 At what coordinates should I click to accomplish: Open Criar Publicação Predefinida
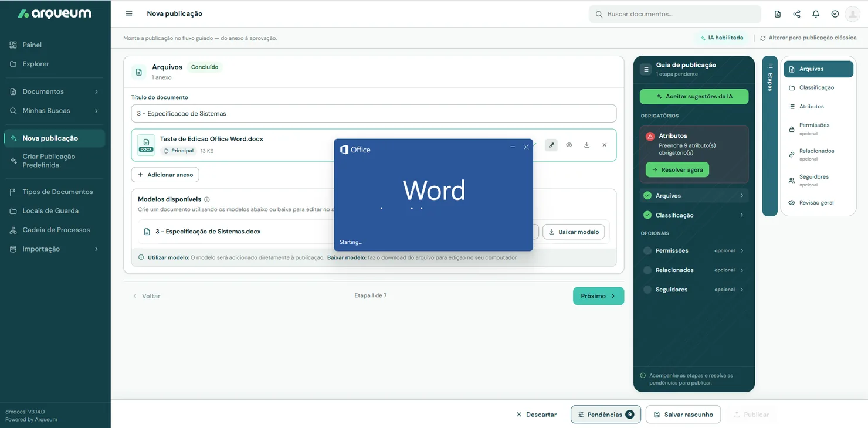[x=54, y=161]
